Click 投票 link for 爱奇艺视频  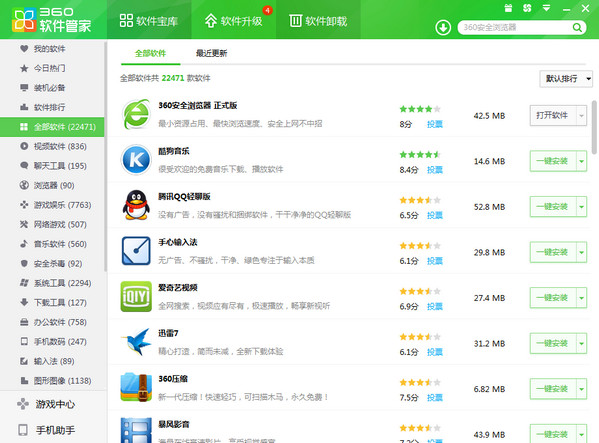(435, 306)
